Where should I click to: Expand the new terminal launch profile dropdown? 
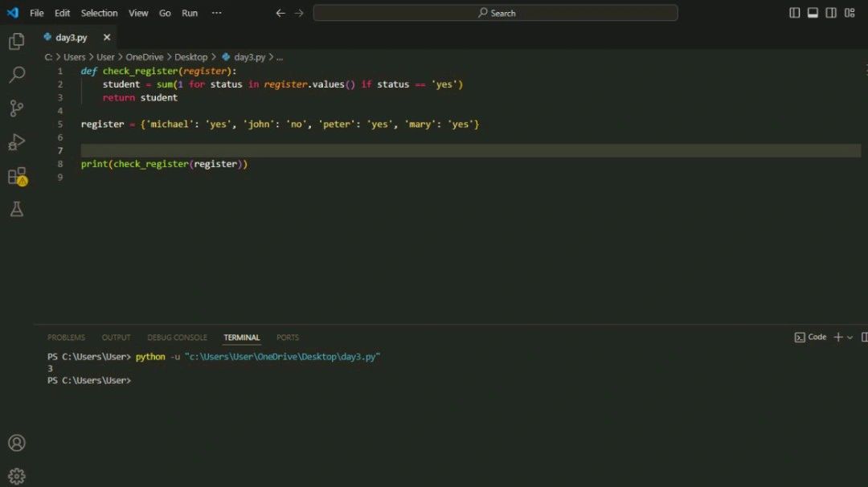850,338
